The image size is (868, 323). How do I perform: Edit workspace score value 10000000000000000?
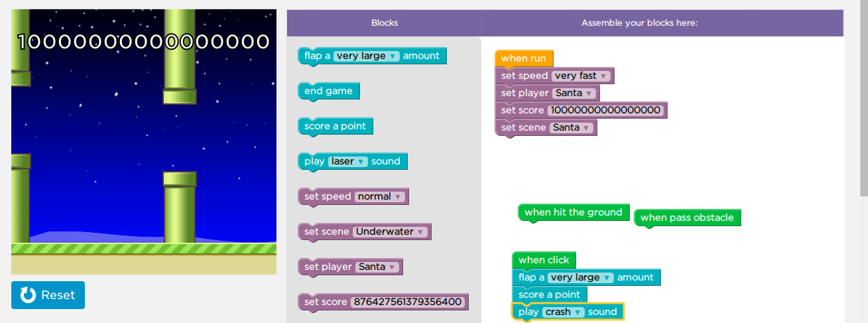click(606, 111)
